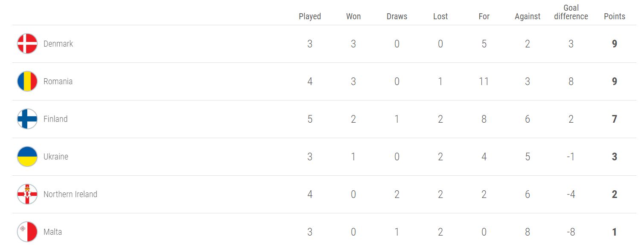Click the Goal difference column header

[x=571, y=12]
